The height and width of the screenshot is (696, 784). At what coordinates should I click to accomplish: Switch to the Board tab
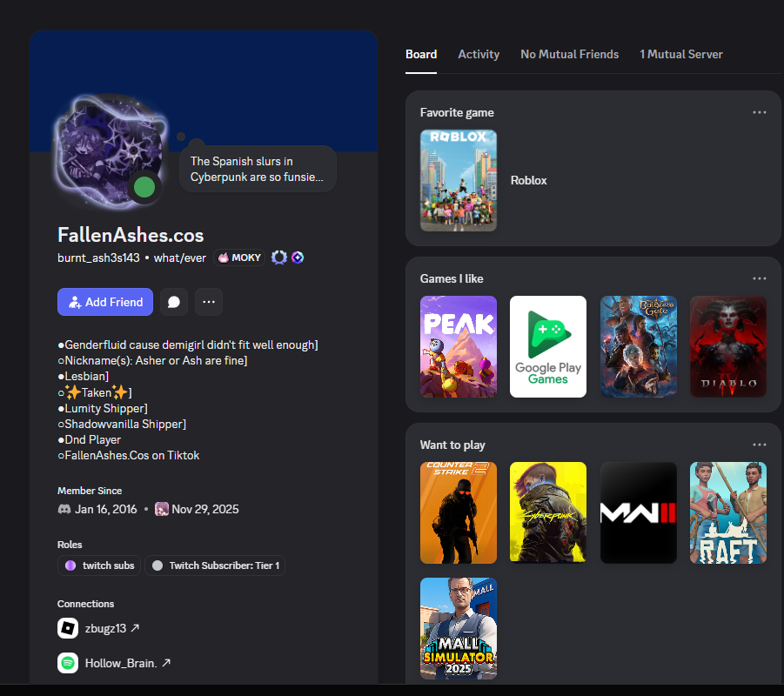[421, 54]
